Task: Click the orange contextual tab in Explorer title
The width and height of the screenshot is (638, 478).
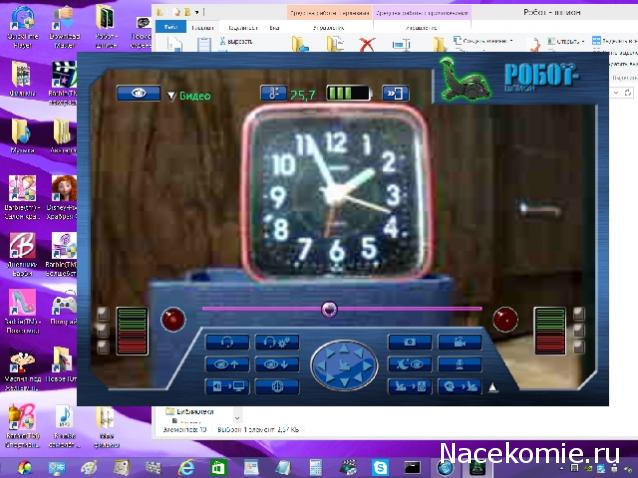Action: point(330,13)
